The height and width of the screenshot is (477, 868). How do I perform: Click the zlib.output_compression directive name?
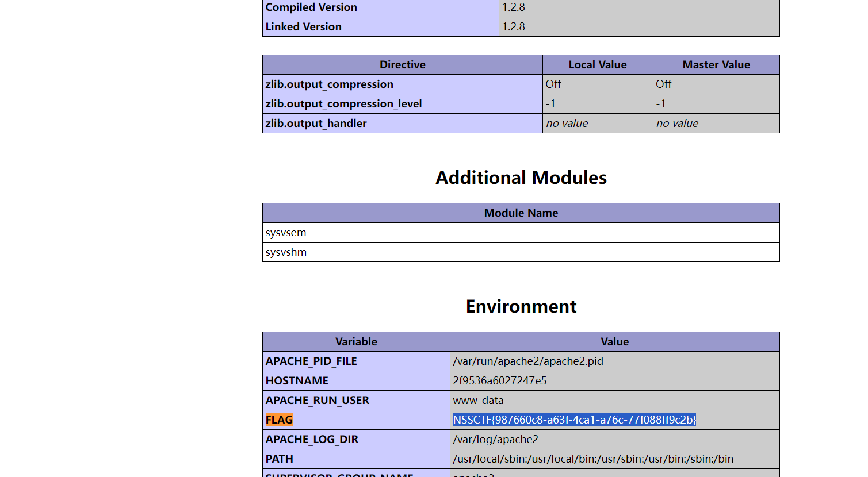(x=329, y=84)
